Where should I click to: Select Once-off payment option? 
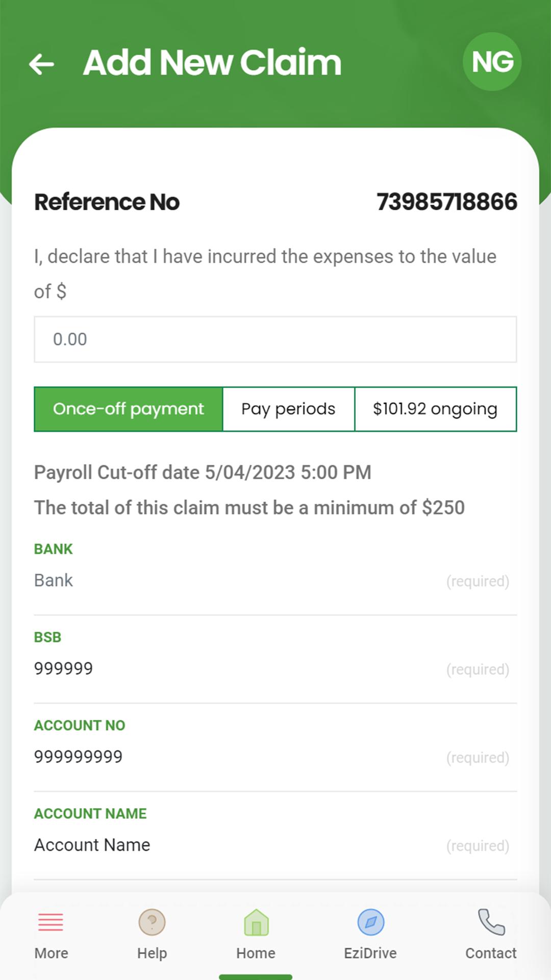coord(129,409)
